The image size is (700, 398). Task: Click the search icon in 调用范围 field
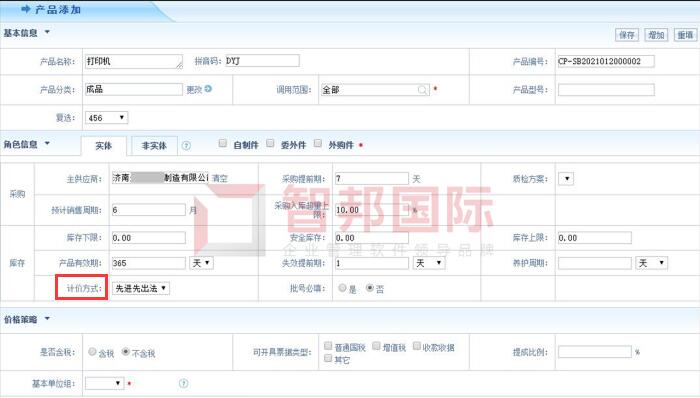[x=422, y=90]
